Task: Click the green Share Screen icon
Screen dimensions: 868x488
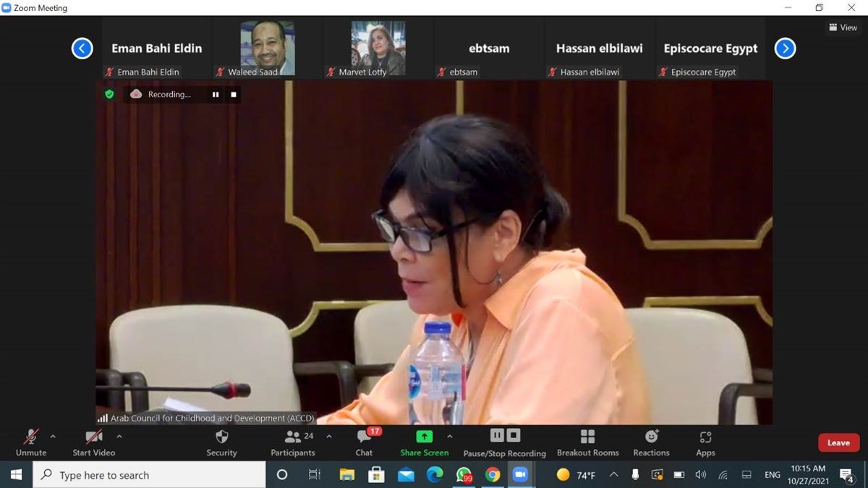Action: tap(425, 437)
